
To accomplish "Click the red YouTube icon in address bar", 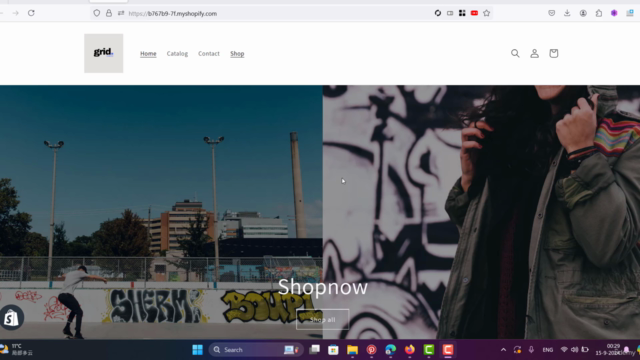I will click(x=474, y=13).
